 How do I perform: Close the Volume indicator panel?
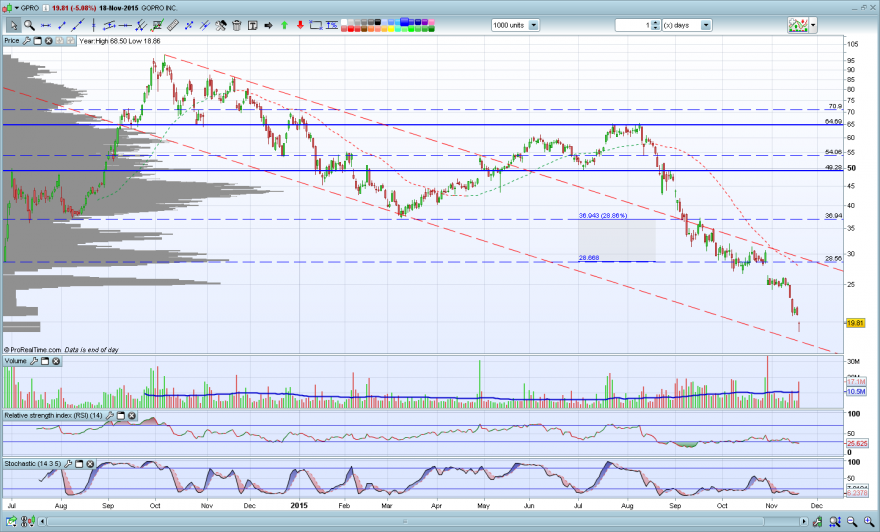56,361
